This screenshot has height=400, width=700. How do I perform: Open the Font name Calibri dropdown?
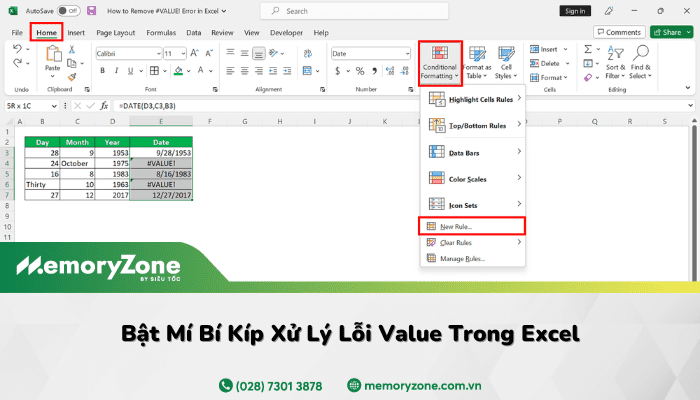pyautogui.click(x=158, y=54)
